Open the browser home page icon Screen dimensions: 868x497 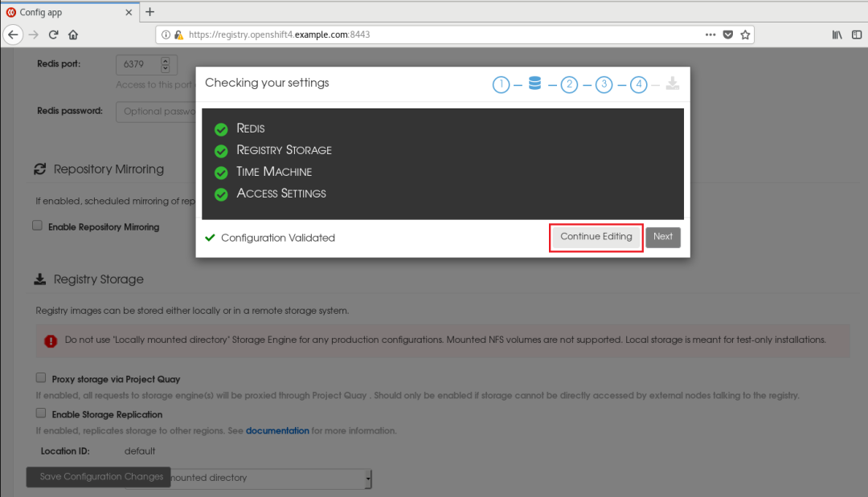click(73, 35)
